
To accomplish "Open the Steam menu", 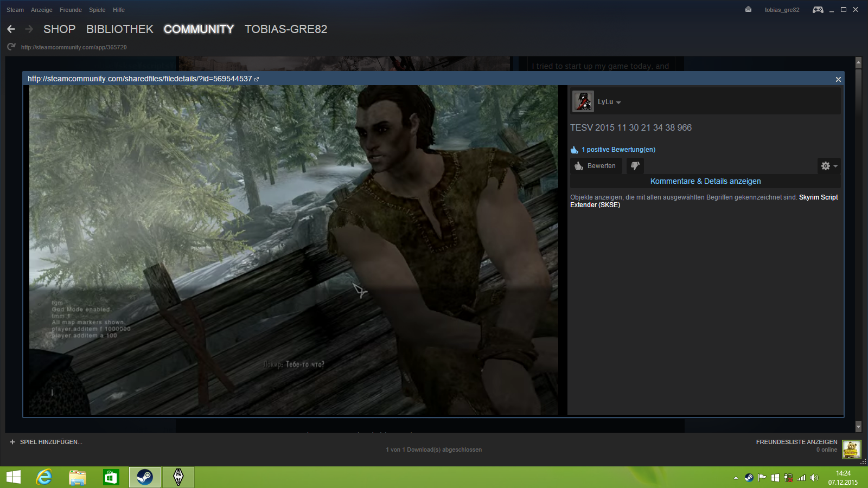I will pyautogui.click(x=15, y=10).
